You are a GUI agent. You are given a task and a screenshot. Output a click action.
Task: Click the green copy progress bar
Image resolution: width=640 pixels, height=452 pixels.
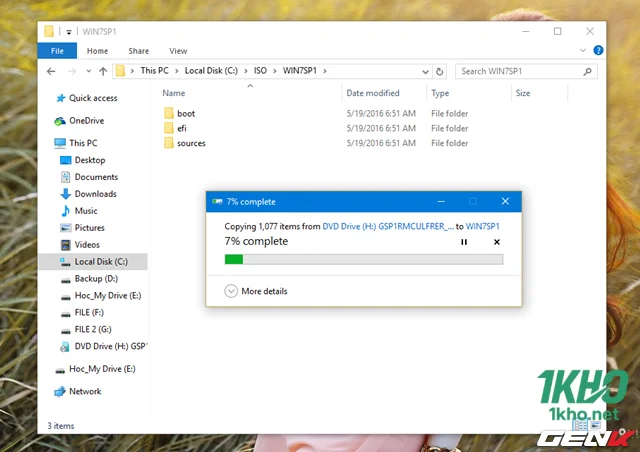364,259
